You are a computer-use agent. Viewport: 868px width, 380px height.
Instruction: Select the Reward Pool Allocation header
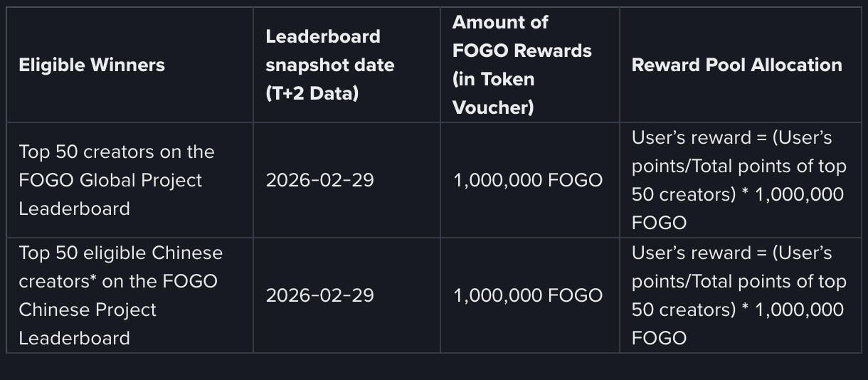pos(736,65)
